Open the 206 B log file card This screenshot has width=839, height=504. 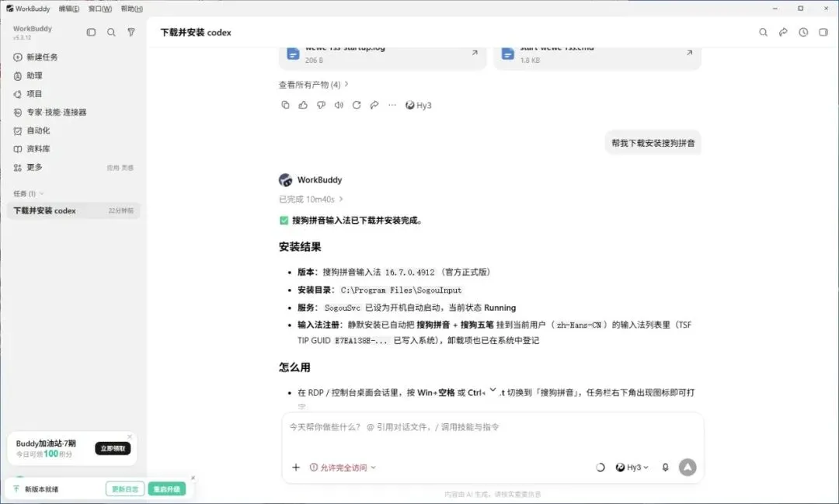382,57
